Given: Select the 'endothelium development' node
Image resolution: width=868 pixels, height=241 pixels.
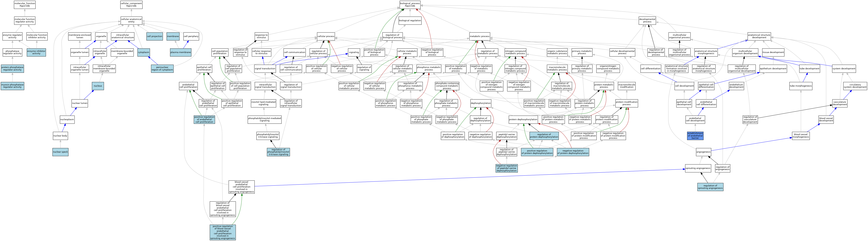Looking at the screenshot, I should coord(736,86).
